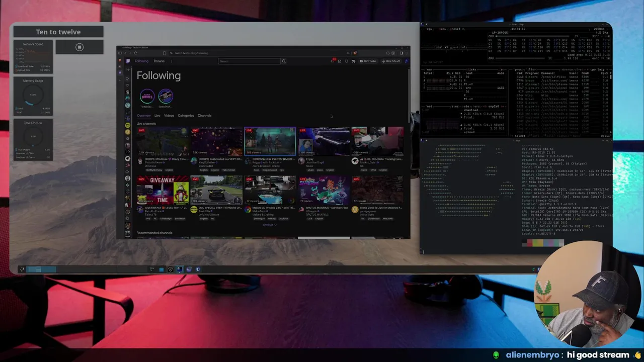The height and width of the screenshot is (362, 644).
Task: Open the Makers 3D Printing 24/7 thumbnail
Action: [270, 190]
